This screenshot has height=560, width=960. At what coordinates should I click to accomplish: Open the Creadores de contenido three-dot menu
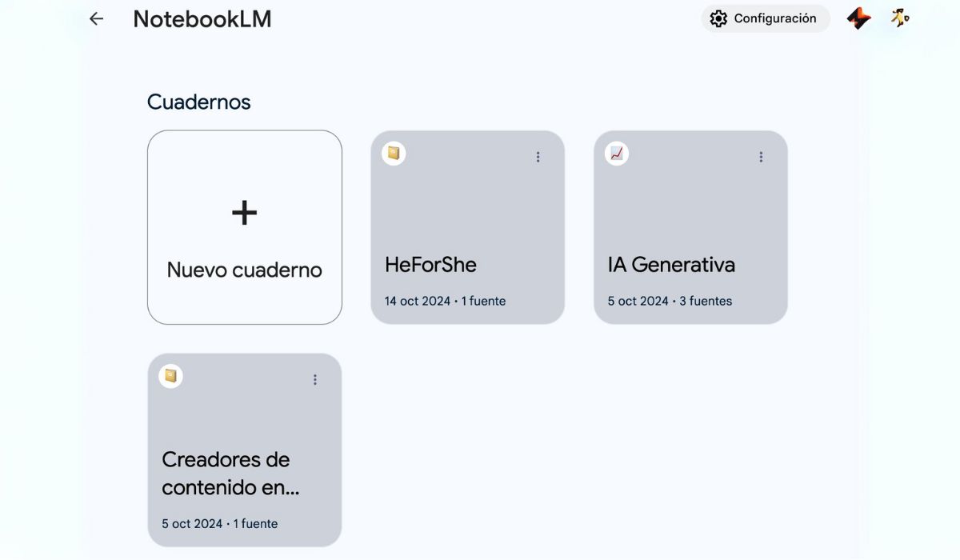pos(315,379)
